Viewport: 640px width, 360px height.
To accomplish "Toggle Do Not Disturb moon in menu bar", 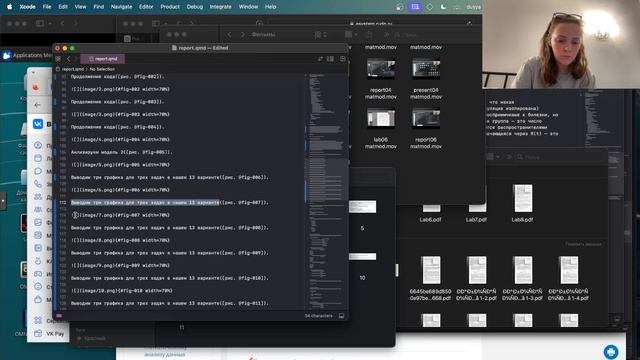I will click(x=443, y=7).
